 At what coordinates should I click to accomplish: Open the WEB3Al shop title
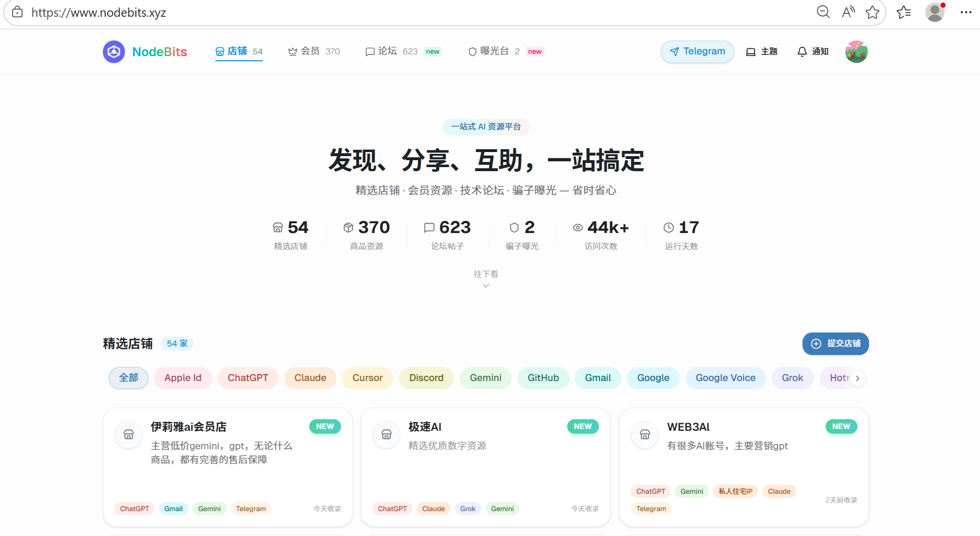point(688,427)
